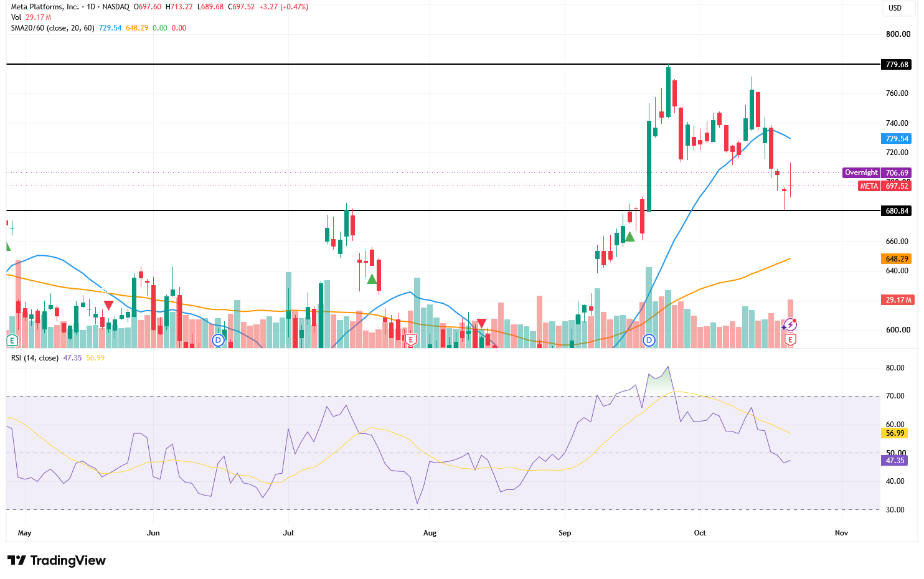Select the SMA20/60 indicator legend
Viewport: 924px width, 579px height.
coord(52,28)
